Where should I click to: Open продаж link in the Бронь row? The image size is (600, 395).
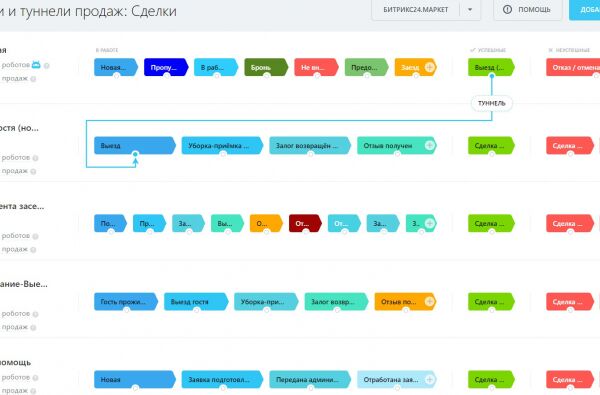(x=15, y=78)
